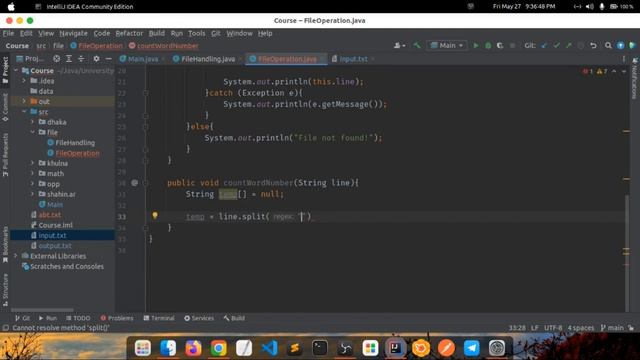Fold the countWordNumber method in the gutter
The width and height of the screenshot is (640, 360).
point(145,182)
